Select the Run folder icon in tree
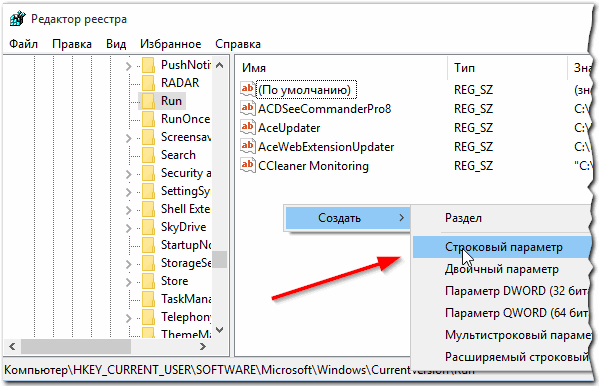Viewport: 599px width, 386px height. click(x=148, y=101)
